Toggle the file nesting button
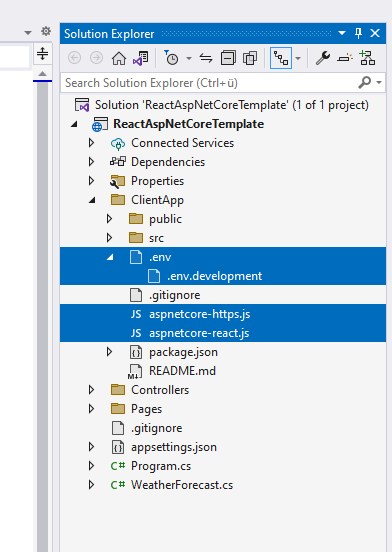This screenshot has width=392, height=552. click(281, 58)
